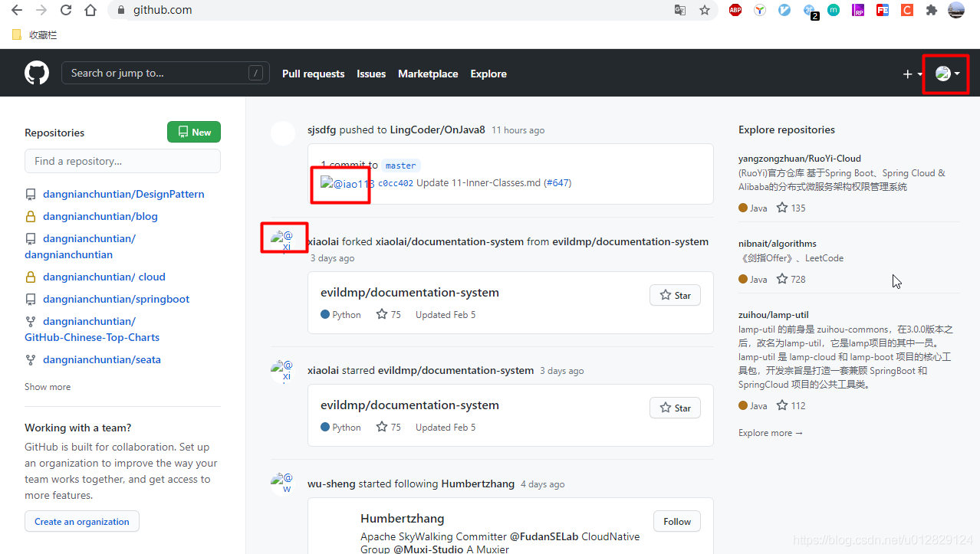Open the master branch label
The image size is (980, 554).
[x=400, y=166]
